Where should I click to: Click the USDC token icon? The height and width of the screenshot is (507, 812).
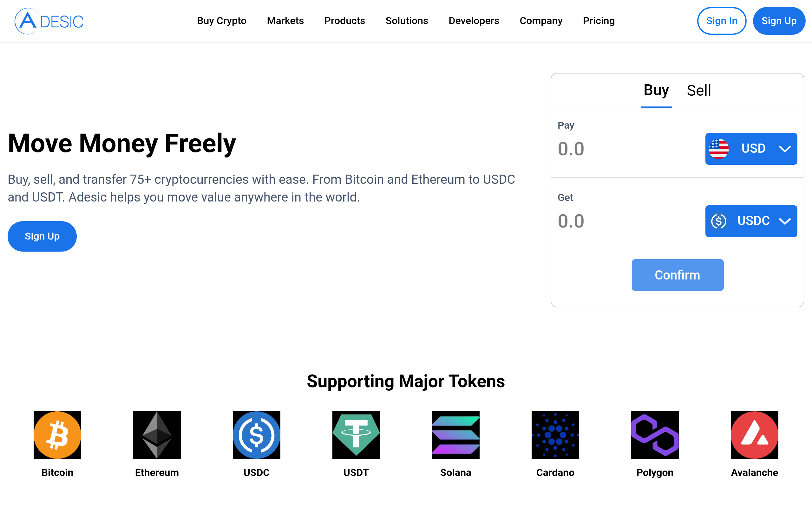256,435
